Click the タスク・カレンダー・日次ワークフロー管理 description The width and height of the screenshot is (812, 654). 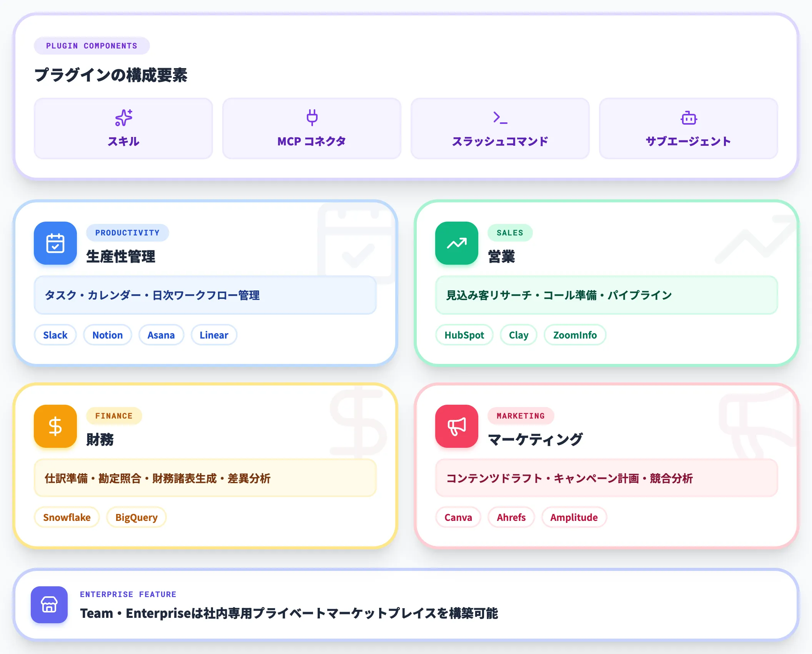(205, 295)
